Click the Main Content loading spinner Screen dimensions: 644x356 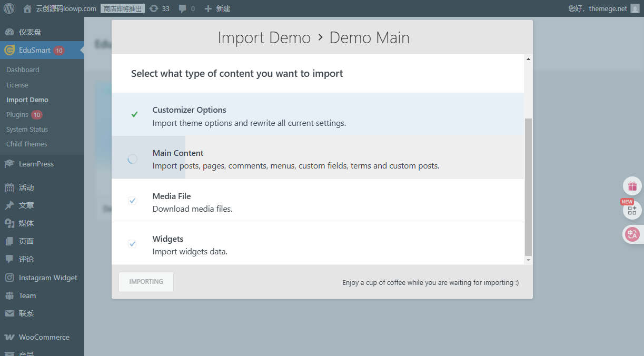(132, 159)
